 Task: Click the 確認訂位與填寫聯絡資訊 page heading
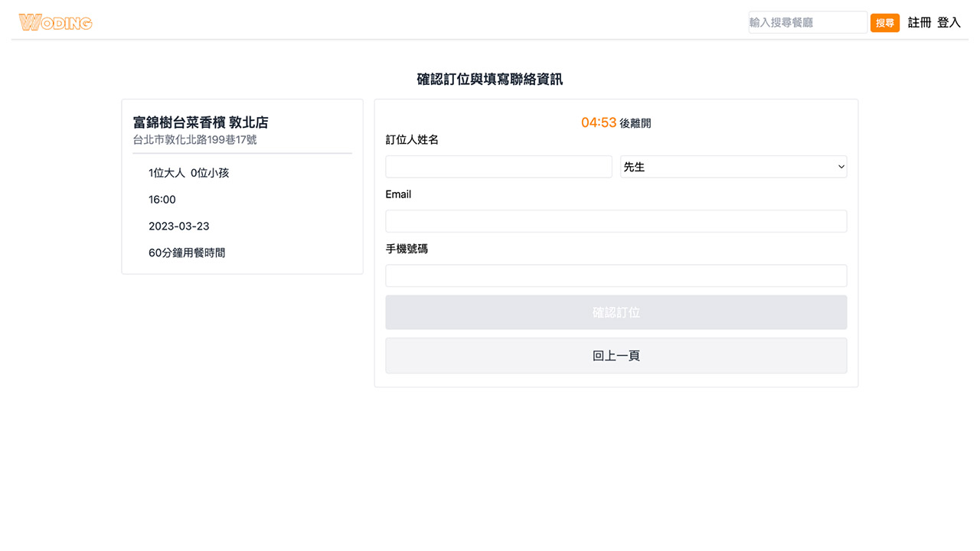coord(489,79)
